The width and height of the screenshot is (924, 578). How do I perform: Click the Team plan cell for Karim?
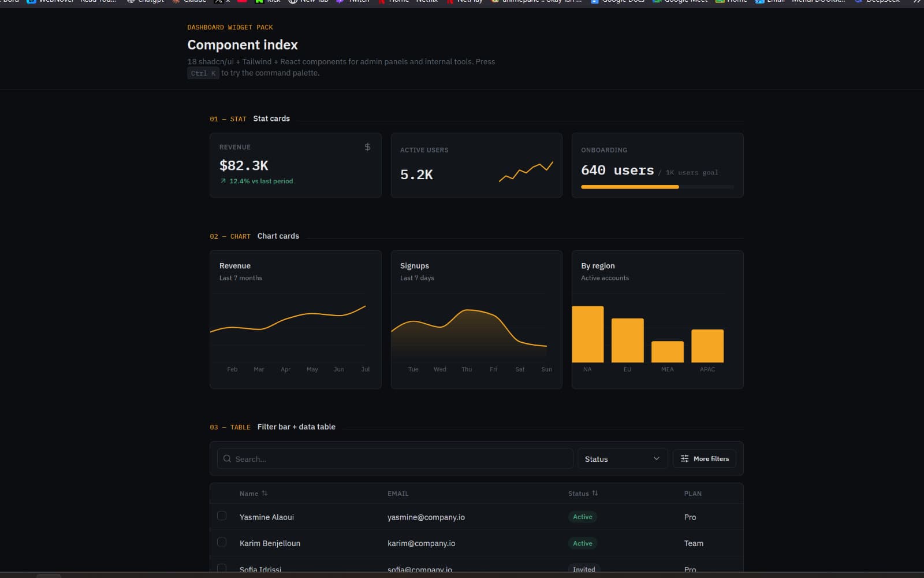coord(694,543)
